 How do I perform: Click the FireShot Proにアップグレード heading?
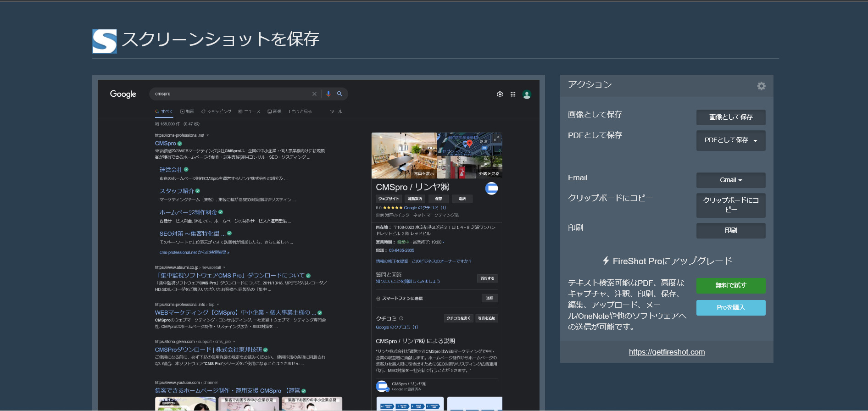pos(672,261)
